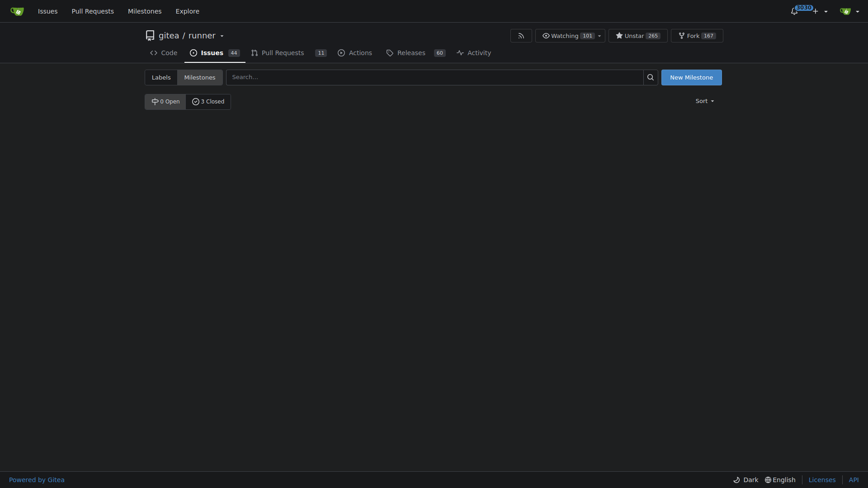Show 3 Closed milestones
Screen dimensions: 868x488
(208, 102)
